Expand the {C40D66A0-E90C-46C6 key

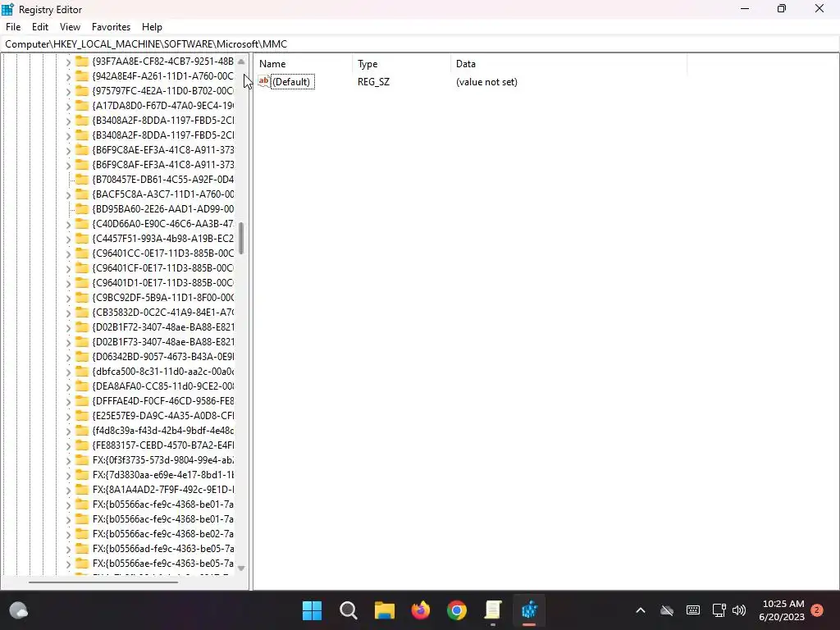68,224
